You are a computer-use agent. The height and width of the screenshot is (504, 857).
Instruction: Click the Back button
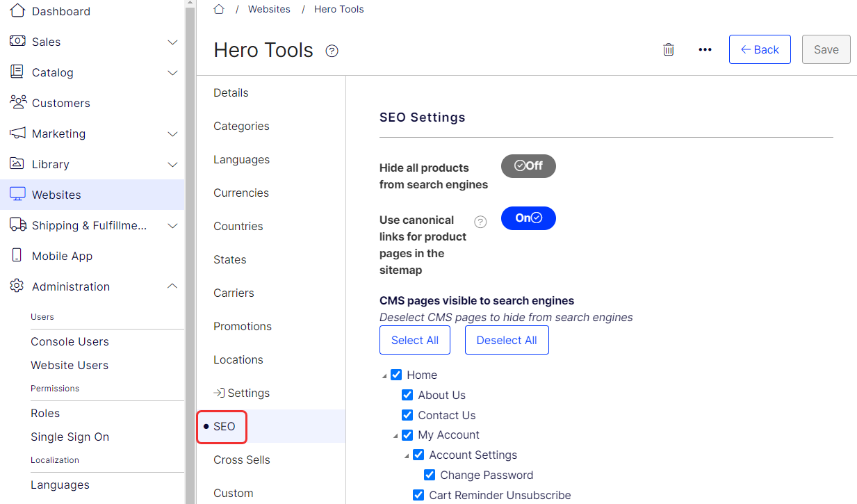click(x=760, y=49)
